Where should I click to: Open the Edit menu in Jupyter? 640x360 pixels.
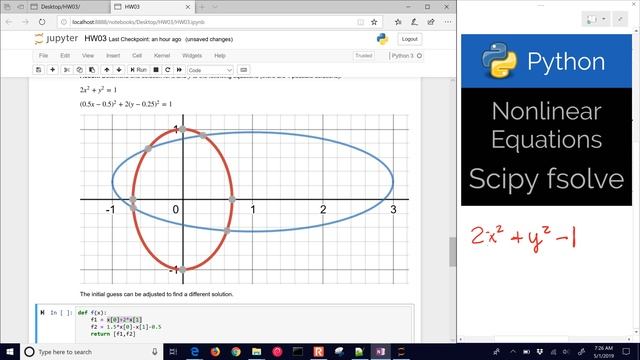[65, 56]
